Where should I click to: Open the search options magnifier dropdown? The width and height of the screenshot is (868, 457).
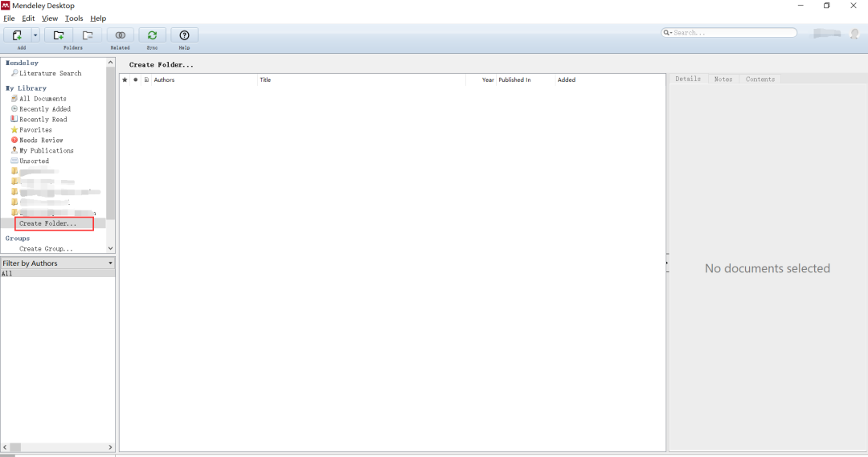click(667, 33)
